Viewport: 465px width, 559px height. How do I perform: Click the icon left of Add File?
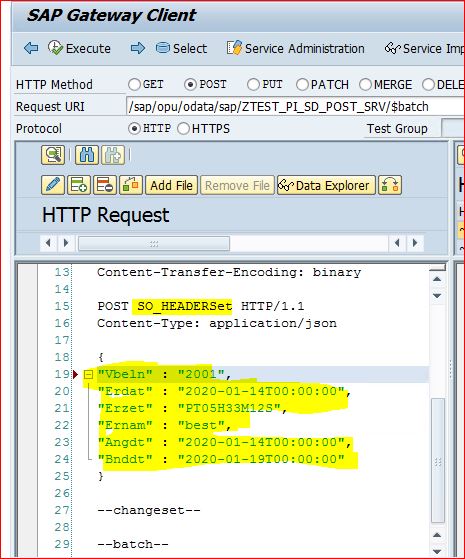pyautogui.click(x=131, y=185)
